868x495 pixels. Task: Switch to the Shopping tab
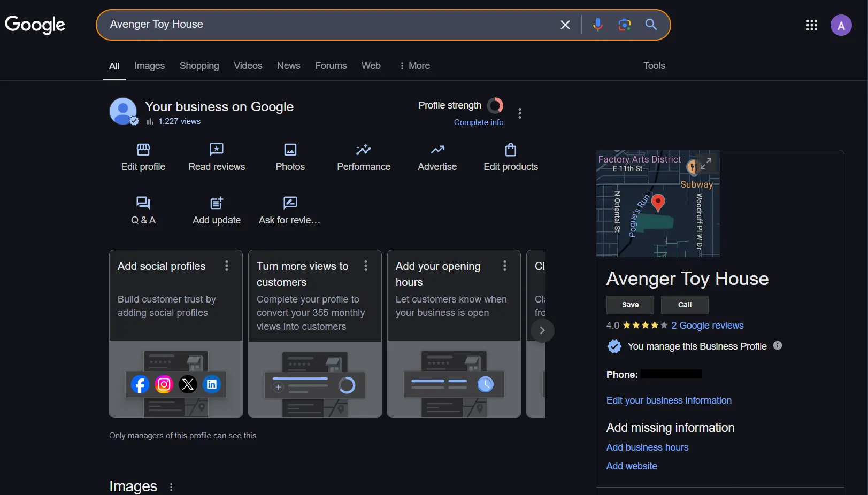[199, 66]
